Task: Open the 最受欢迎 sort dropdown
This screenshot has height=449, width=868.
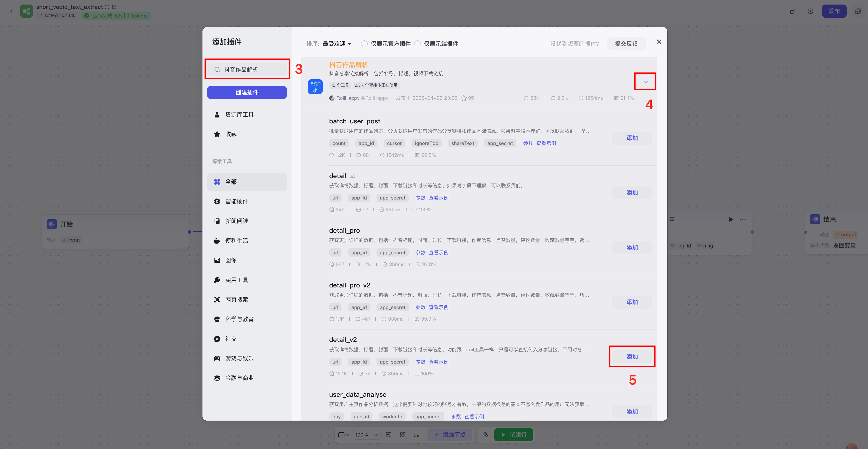Action: coord(337,44)
